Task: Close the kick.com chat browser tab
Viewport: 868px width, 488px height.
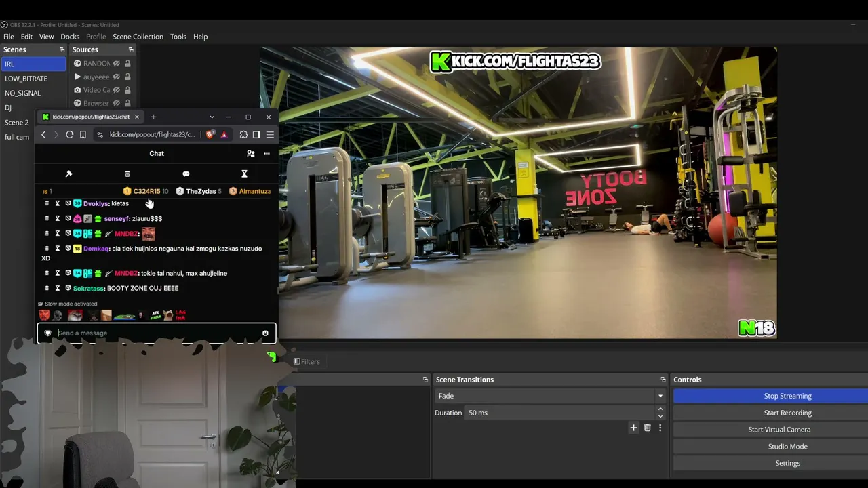Action: point(136,117)
